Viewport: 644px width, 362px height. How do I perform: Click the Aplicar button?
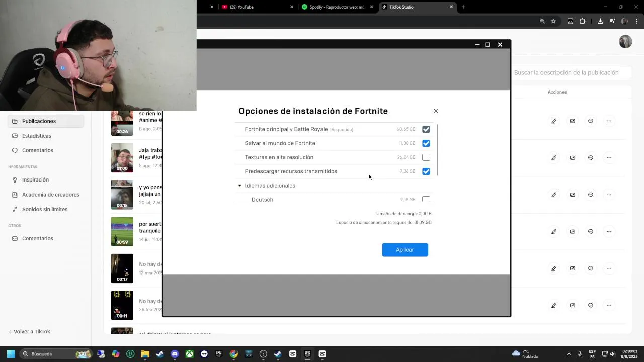point(405,250)
